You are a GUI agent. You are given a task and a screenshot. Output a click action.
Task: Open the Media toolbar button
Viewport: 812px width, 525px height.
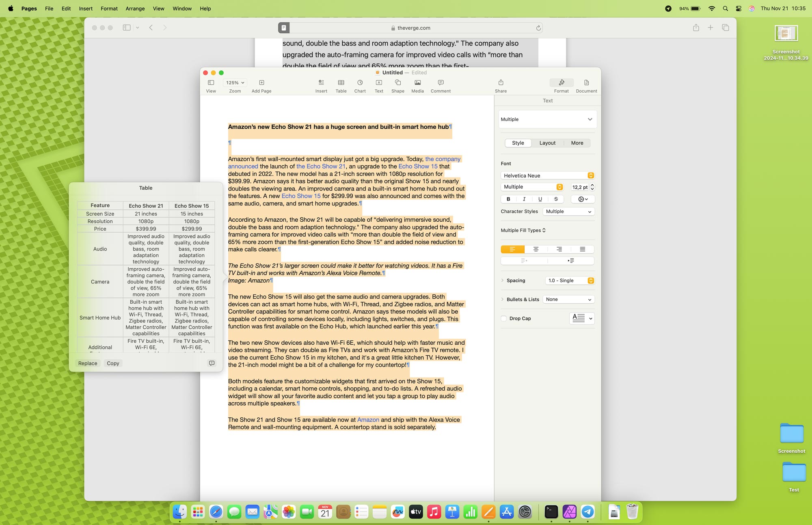[417, 83]
